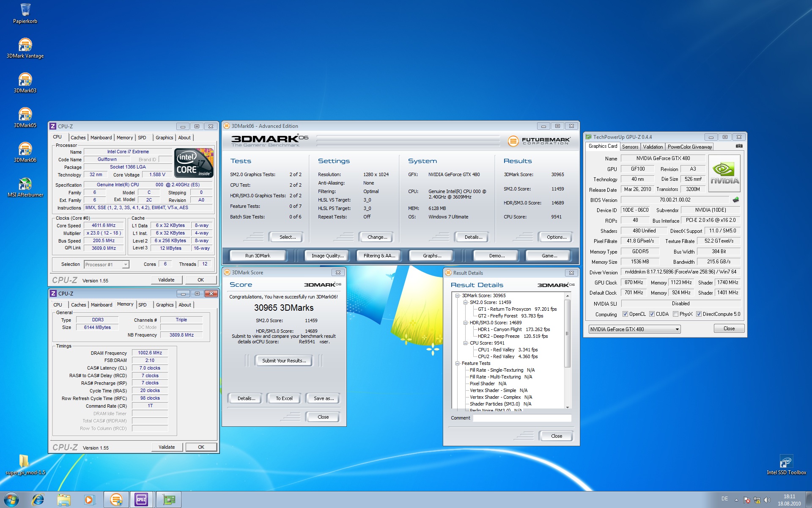Open the 3DMark03 desktop icon
Screen dimensions: 812x508
[x=25, y=83]
